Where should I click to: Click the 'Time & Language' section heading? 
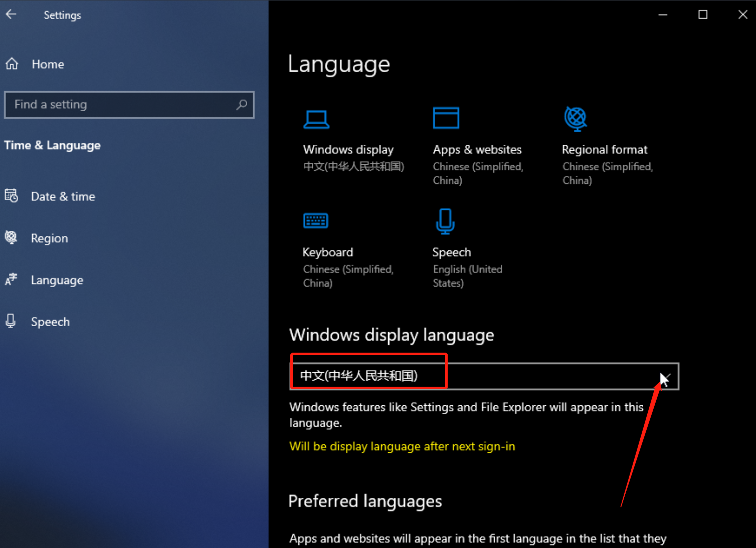click(x=52, y=146)
